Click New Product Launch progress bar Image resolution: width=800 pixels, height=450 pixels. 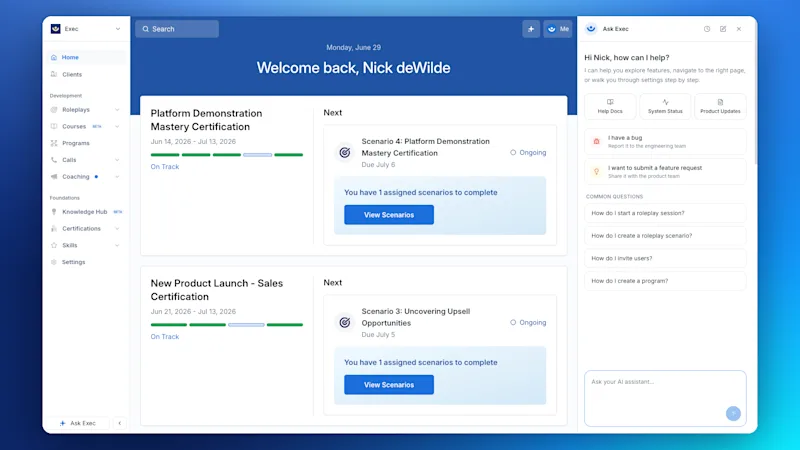click(227, 324)
